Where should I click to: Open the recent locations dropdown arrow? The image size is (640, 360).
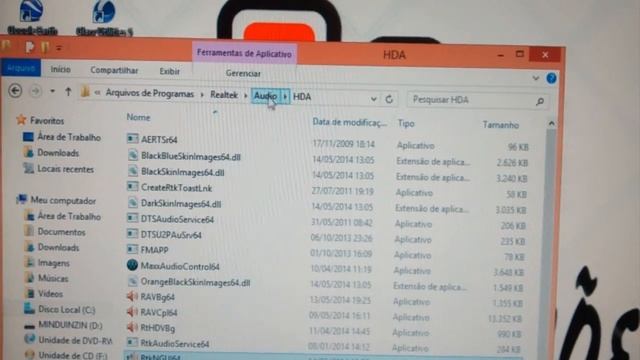pyautogui.click(x=52, y=91)
